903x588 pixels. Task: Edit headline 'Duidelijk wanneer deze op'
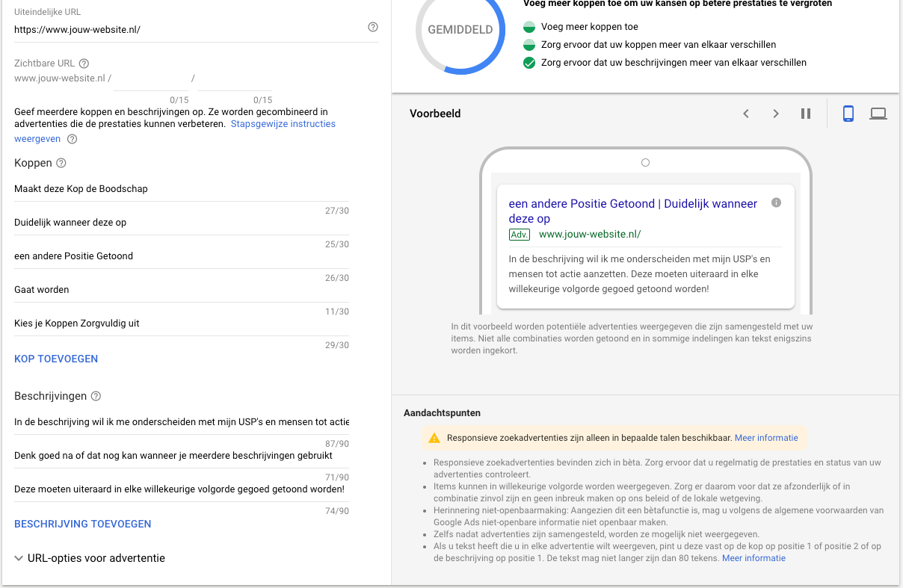[182, 223]
